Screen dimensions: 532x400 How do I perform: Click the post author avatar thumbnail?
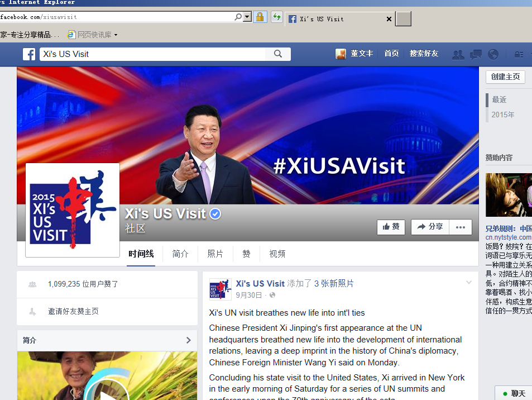[x=220, y=289]
